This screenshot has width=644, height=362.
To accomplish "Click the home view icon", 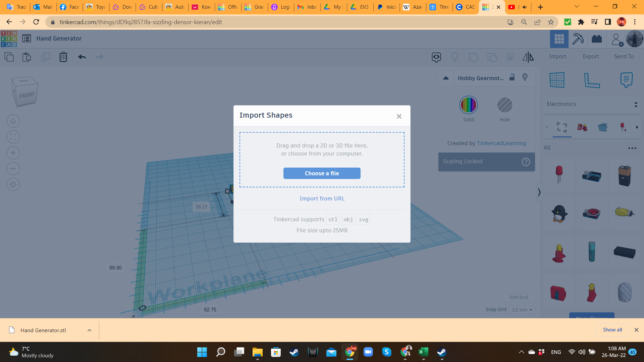I will [x=13, y=121].
